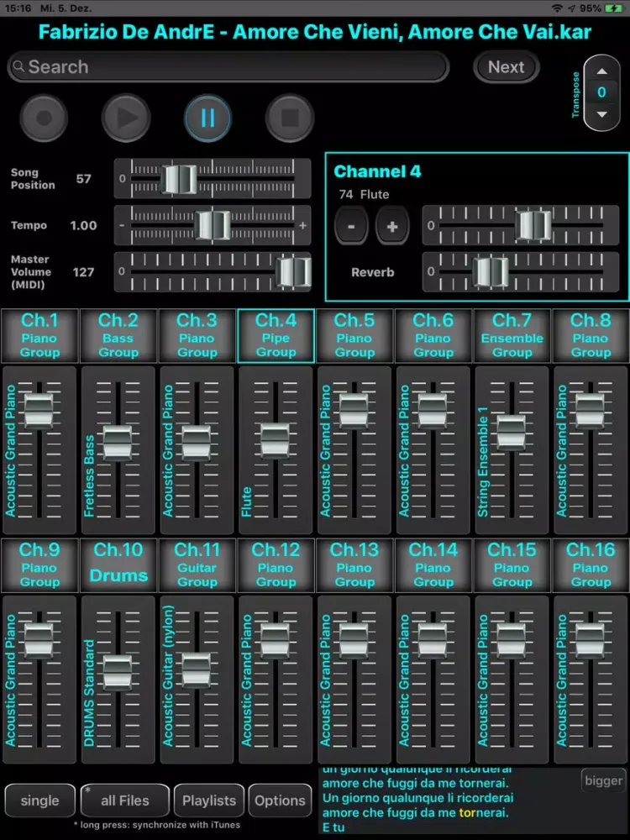The image size is (630, 840).
Task: Select Ch.10 Drums
Action: pyautogui.click(x=118, y=565)
